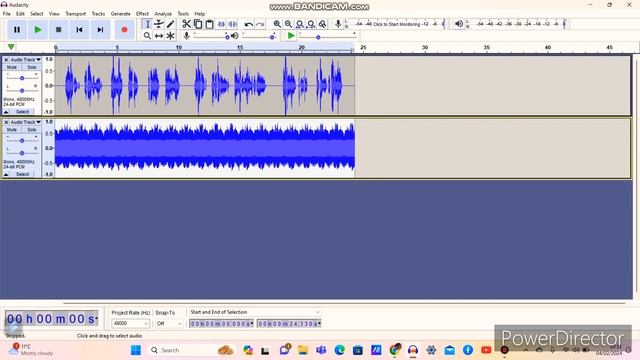Screen dimensions: 640x360
Task: Click the selection end time field
Action: pos(289,324)
